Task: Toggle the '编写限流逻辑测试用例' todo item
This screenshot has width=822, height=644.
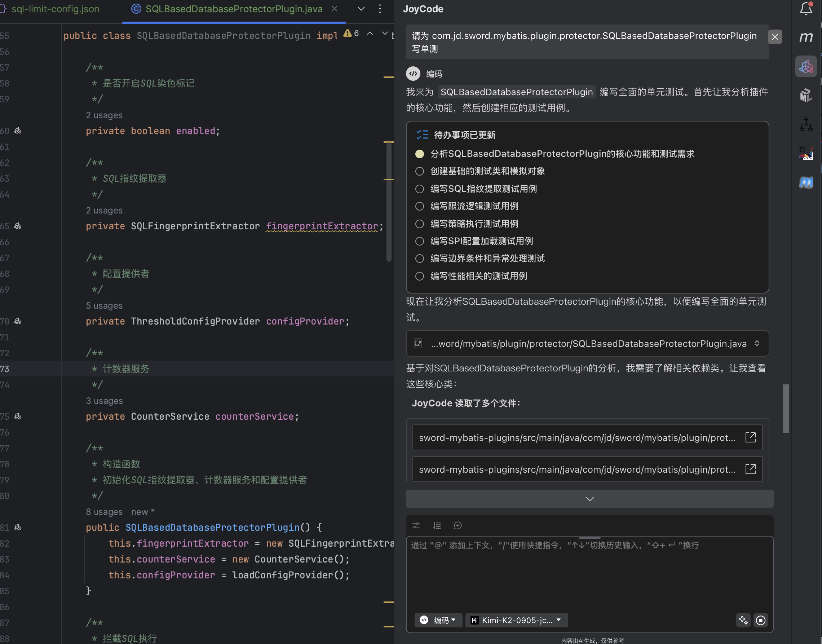Action: point(420,206)
